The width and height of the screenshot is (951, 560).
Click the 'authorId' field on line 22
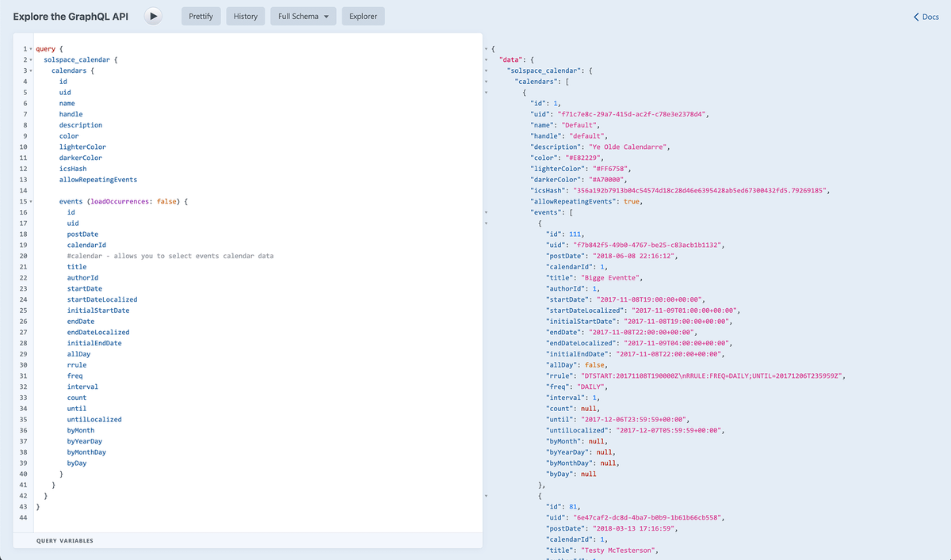coord(83,278)
